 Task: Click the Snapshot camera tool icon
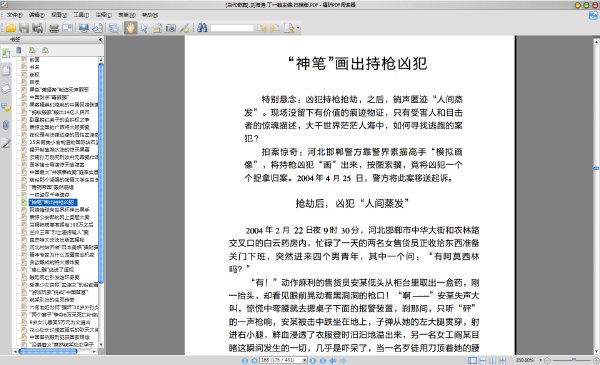171,28
